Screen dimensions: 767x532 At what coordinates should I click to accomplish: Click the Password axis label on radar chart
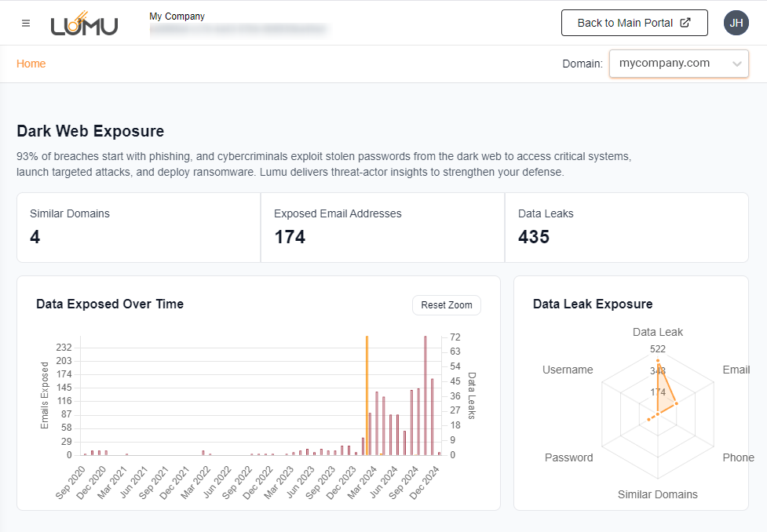pyautogui.click(x=569, y=457)
